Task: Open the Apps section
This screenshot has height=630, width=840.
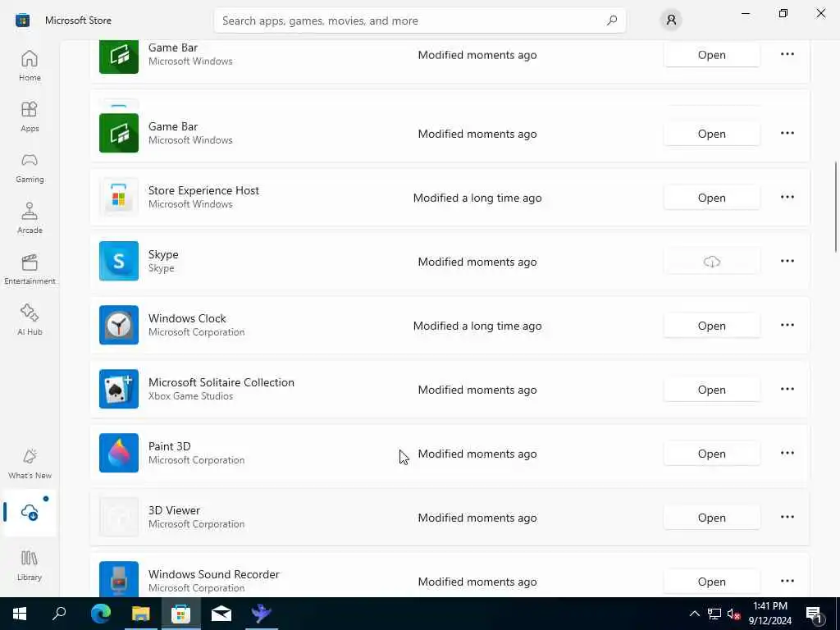Action: [x=30, y=116]
